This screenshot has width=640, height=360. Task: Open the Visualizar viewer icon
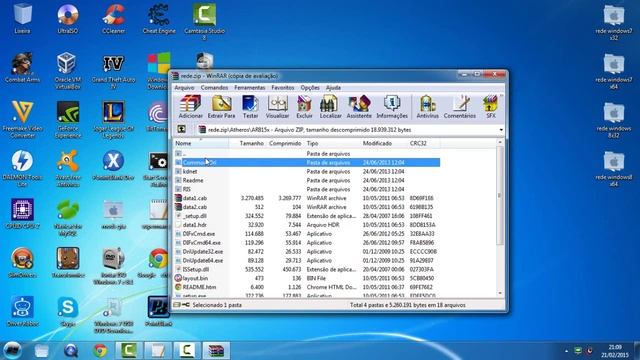pos(278,107)
